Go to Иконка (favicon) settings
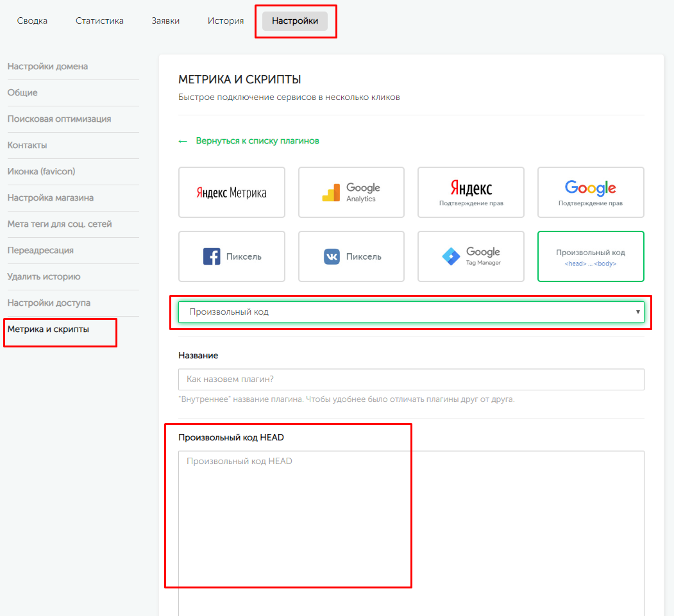This screenshot has height=616, width=674. coord(41,172)
